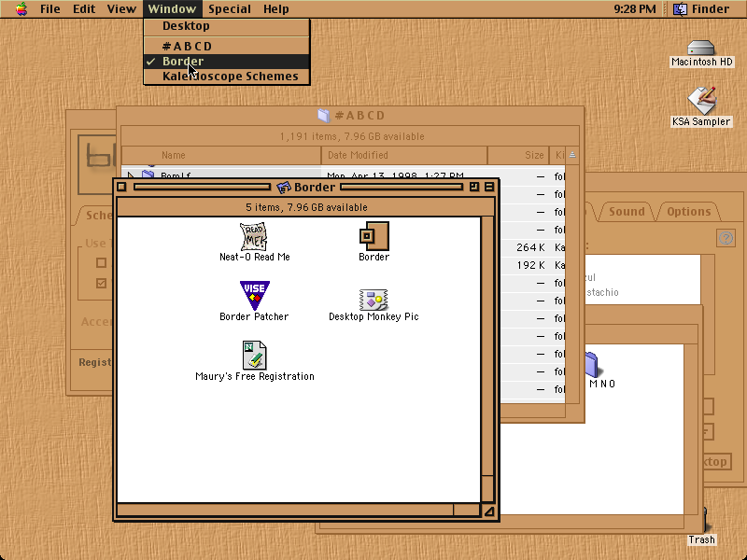Click the Border window's resize corner box
The image size is (747, 560).
pyautogui.click(x=488, y=511)
